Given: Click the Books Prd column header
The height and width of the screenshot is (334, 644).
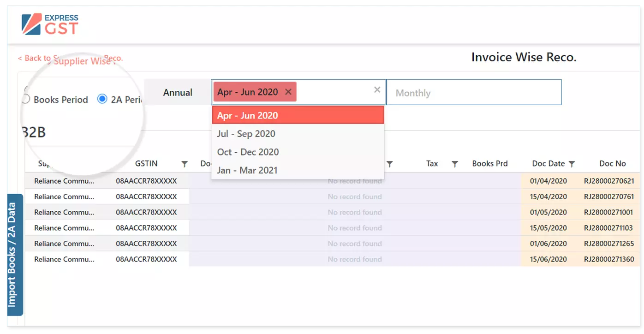Looking at the screenshot, I should point(489,163).
